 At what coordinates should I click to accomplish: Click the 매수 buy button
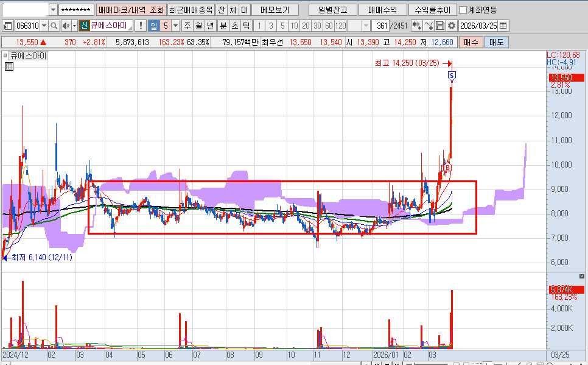click(x=471, y=42)
